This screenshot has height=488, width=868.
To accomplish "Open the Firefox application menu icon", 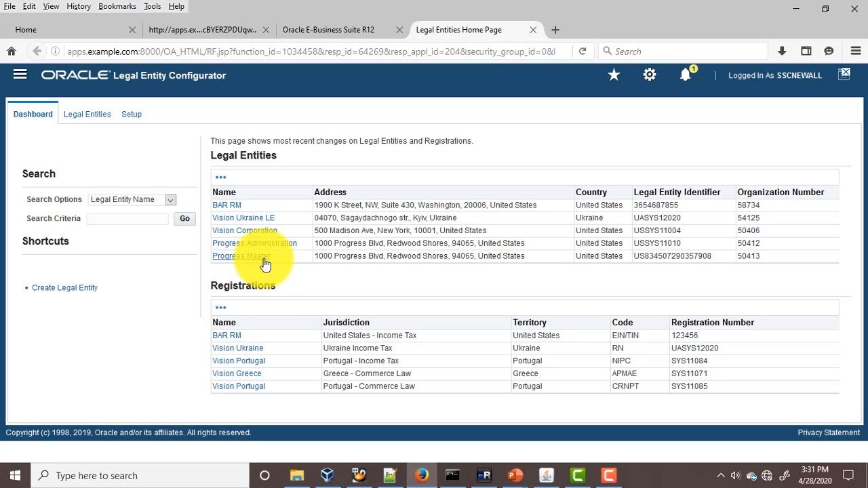I will coord(855,51).
